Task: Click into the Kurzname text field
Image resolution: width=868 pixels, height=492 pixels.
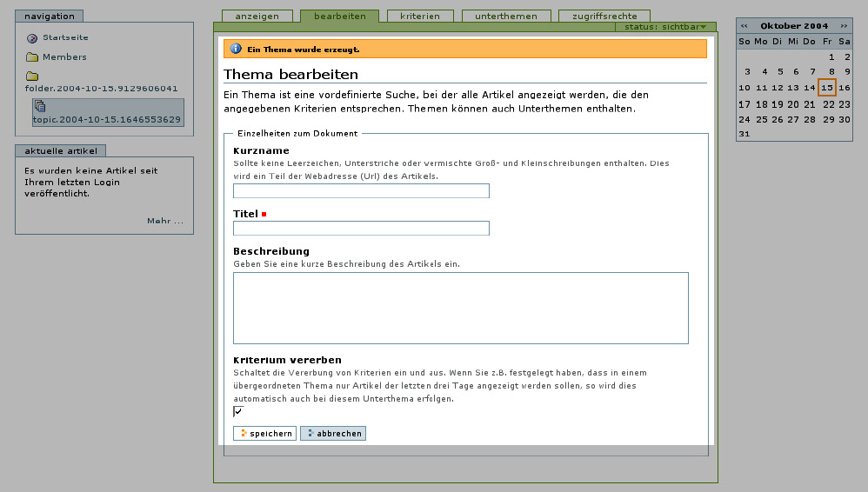Action: tap(361, 191)
